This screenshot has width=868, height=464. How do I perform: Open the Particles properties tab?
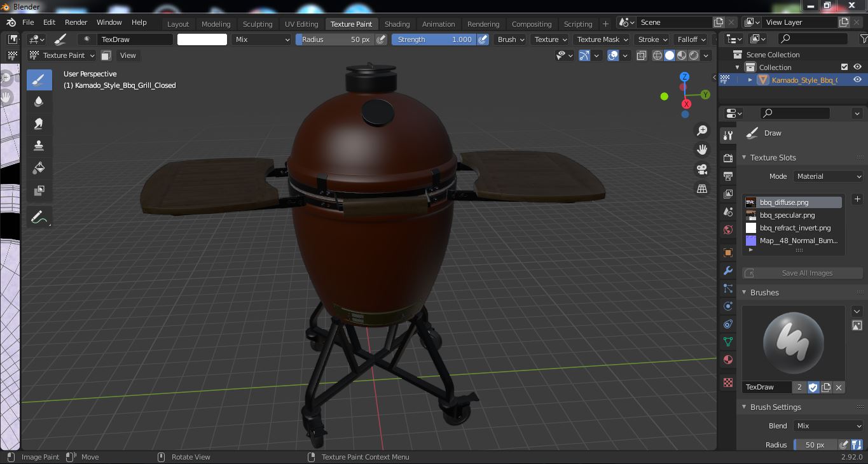(728, 288)
